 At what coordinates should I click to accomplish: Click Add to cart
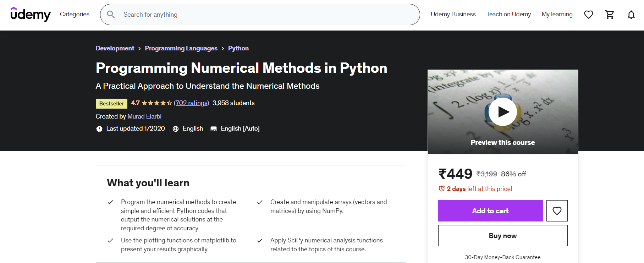[490, 211]
